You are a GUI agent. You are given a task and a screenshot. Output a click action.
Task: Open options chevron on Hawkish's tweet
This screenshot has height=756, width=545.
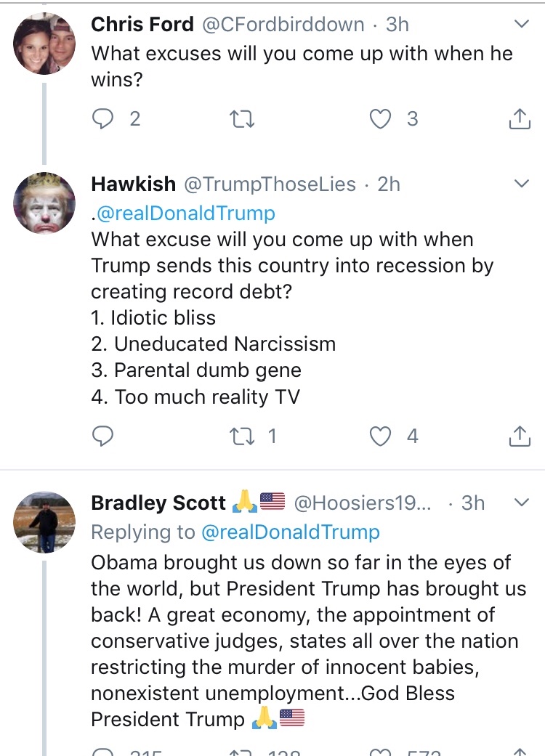point(522,184)
